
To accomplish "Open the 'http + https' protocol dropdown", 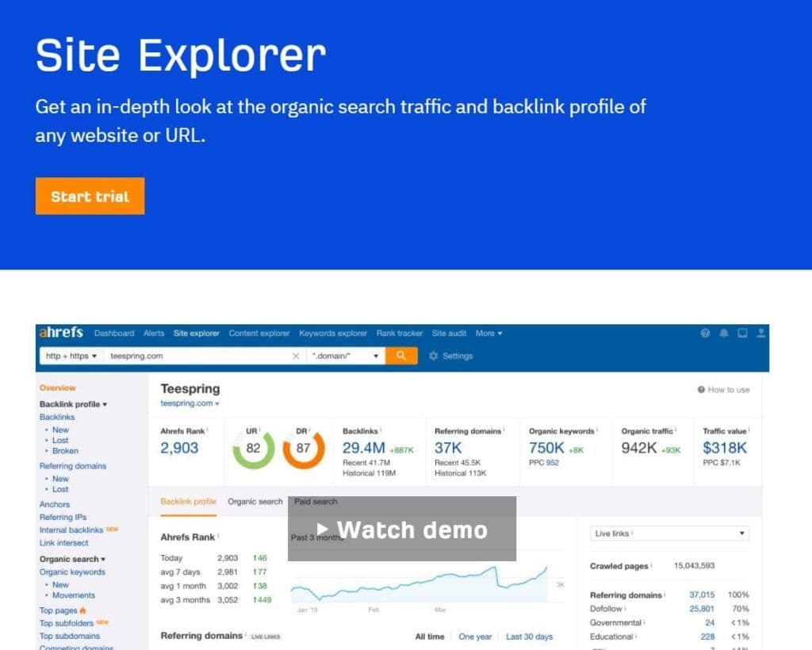I will (x=70, y=356).
